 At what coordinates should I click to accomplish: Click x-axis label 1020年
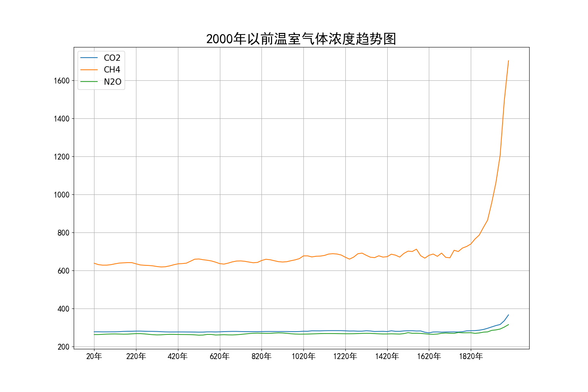[303, 356]
